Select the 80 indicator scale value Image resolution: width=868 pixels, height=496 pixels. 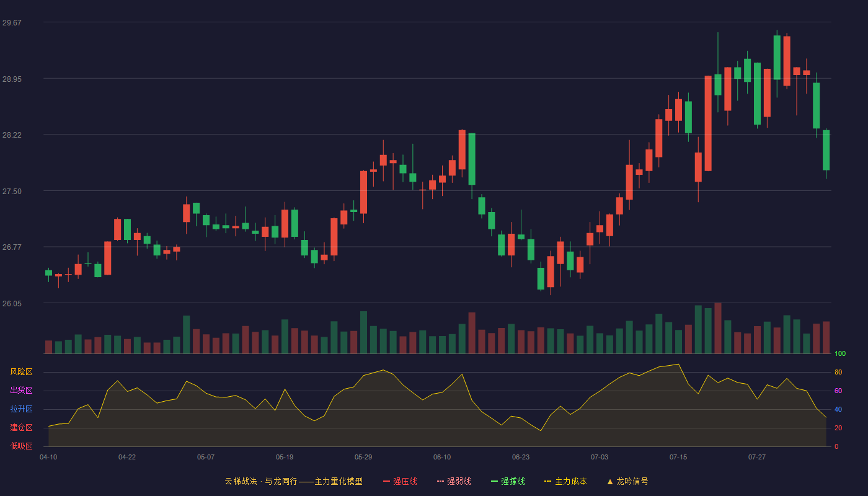(838, 373)
